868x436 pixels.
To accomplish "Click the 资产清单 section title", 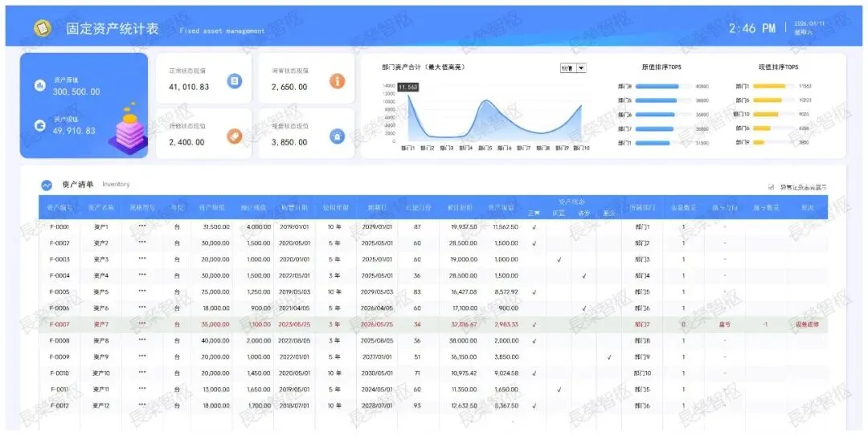I will (78, 184).
